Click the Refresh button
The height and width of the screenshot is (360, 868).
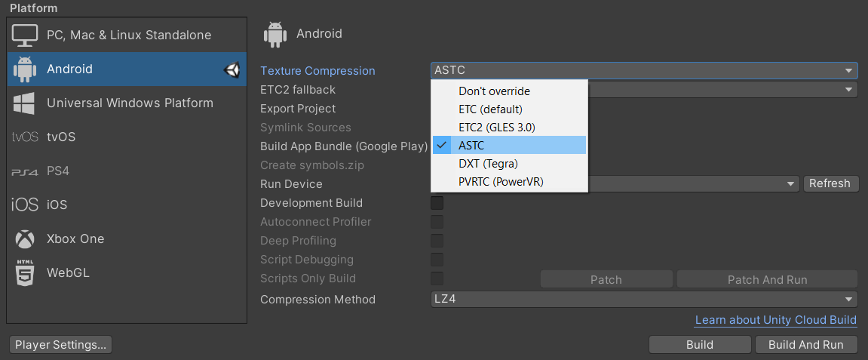830,184
